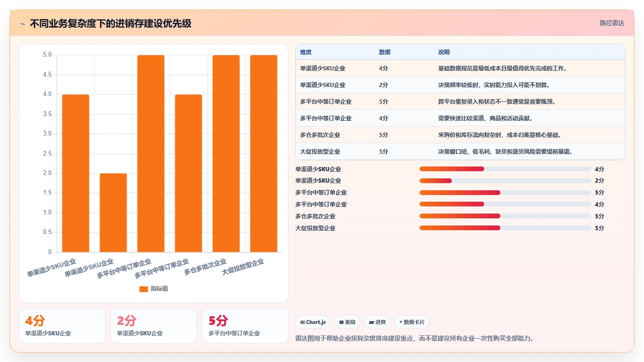Click the lightning icon beside the page title

coord(22,24)
